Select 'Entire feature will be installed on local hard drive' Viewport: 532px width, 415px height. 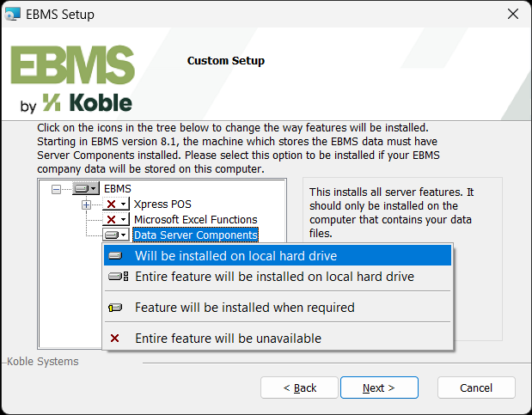274,277
